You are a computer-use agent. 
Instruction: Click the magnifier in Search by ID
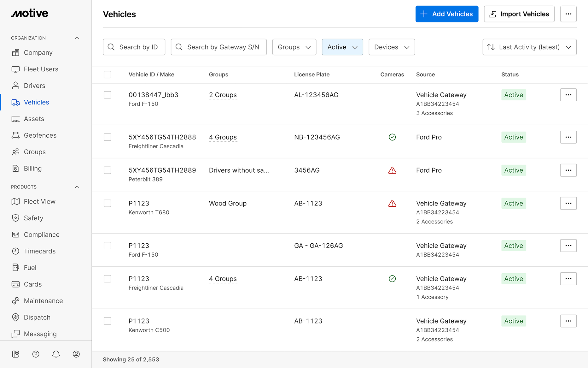pyautogui.click(x=111, y=47)
